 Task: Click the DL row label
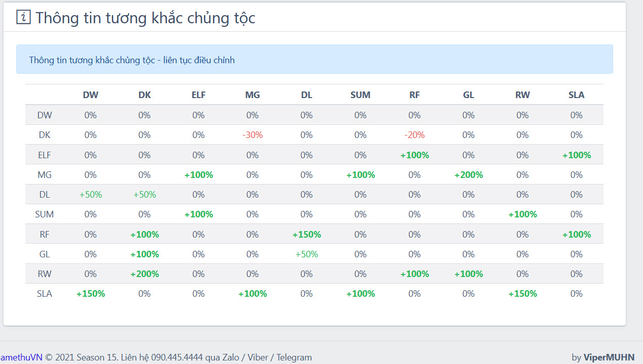45,195
